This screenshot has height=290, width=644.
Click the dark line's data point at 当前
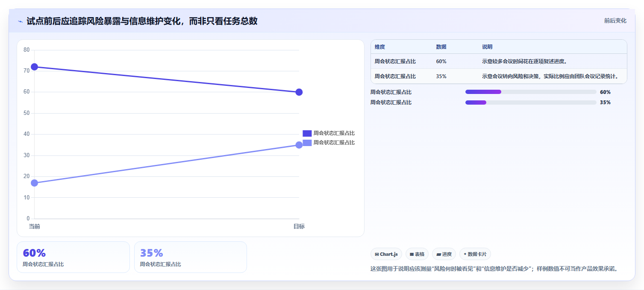pos(35,67)
